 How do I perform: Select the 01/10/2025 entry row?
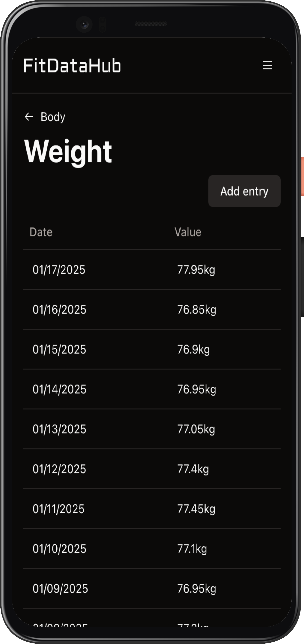coord(152,549)
